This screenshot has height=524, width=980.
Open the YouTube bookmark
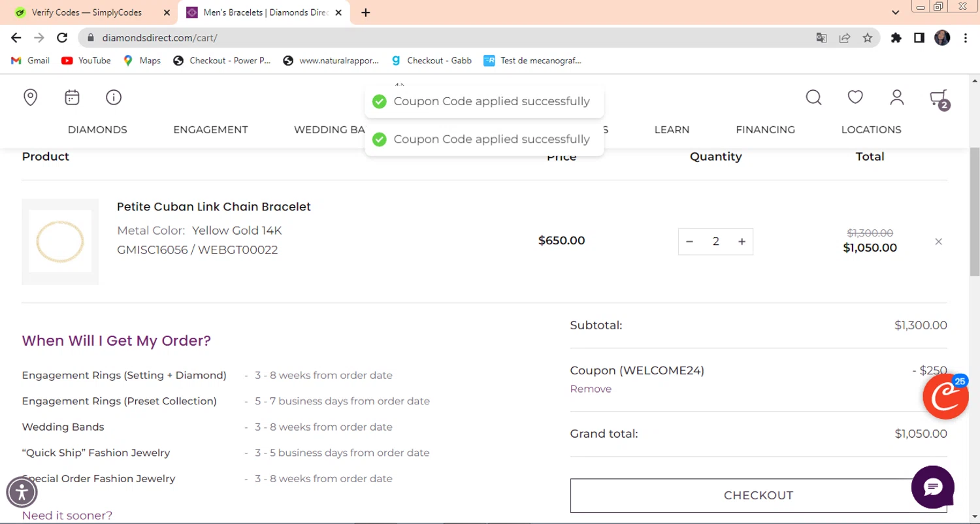point(86,60)
